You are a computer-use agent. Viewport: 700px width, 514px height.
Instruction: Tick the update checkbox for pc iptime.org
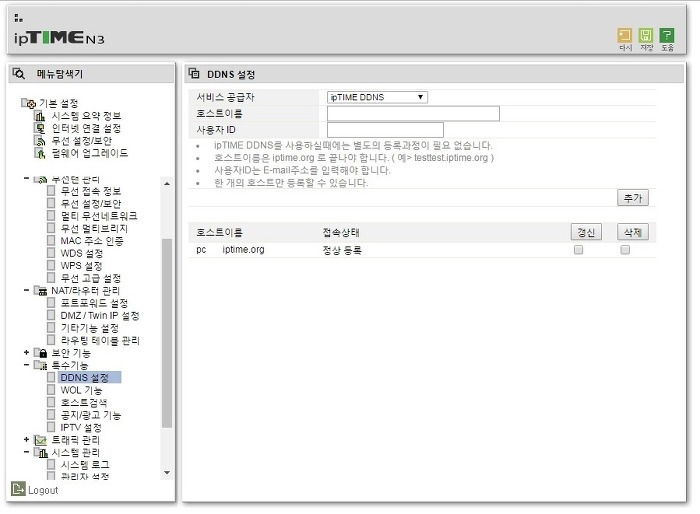pyautogui.click(x=579, y=250)
